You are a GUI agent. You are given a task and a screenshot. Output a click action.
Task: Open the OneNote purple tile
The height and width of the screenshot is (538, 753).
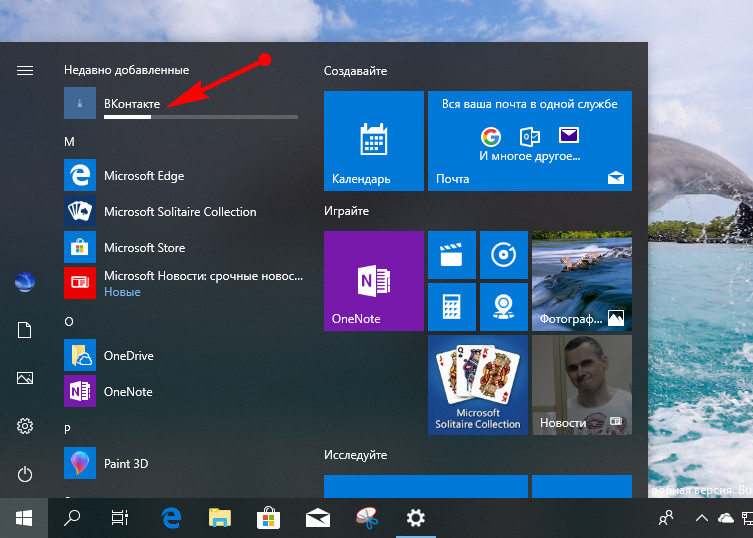point(373,280)
